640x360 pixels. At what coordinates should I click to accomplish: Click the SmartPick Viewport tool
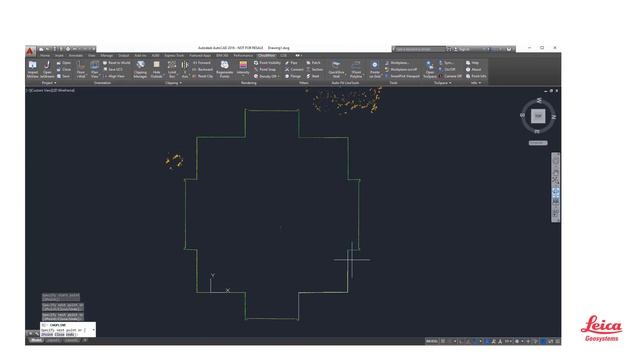[402, 76]
